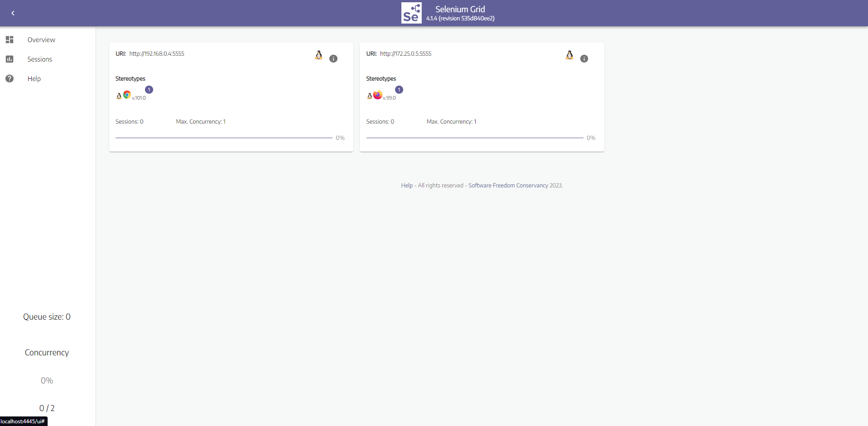Screen dimensions: 868x426
Task: Click the Chrome v.101.0 stereotype icon
Action: (127, 95)
